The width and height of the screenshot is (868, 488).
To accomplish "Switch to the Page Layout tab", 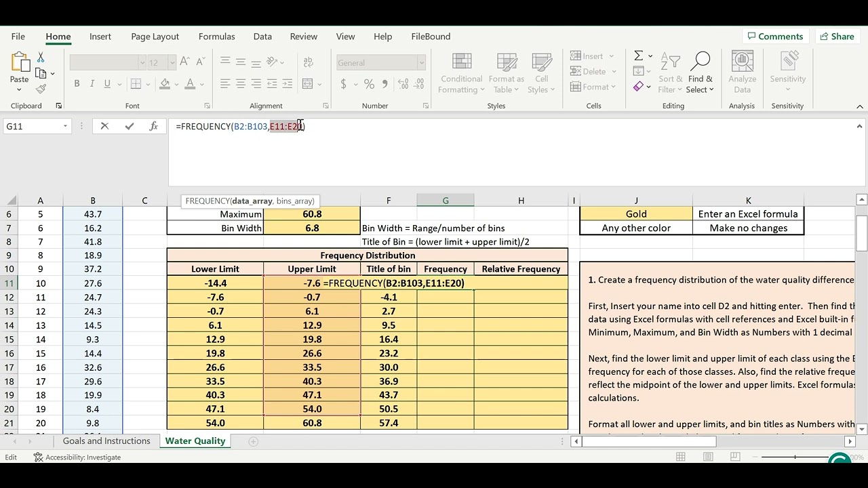I will (155, 37).
